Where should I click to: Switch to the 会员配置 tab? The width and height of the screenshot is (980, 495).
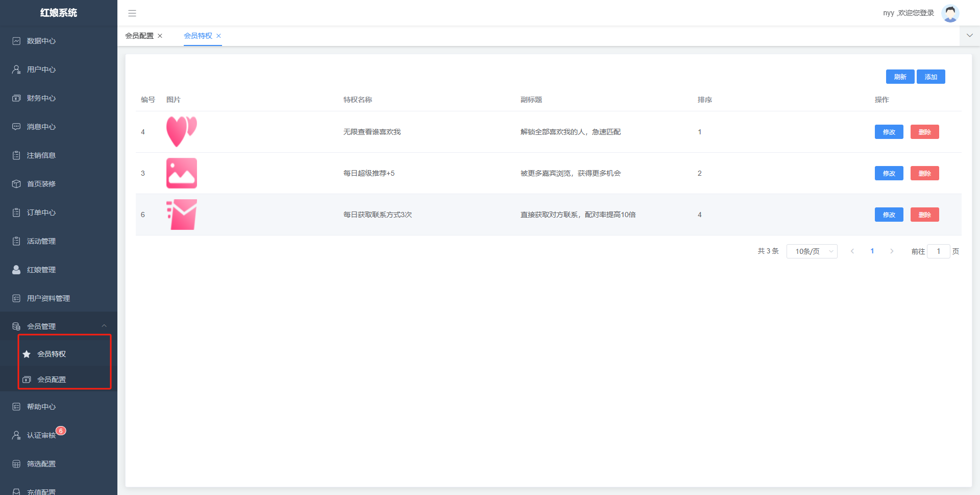coord(139,36)
